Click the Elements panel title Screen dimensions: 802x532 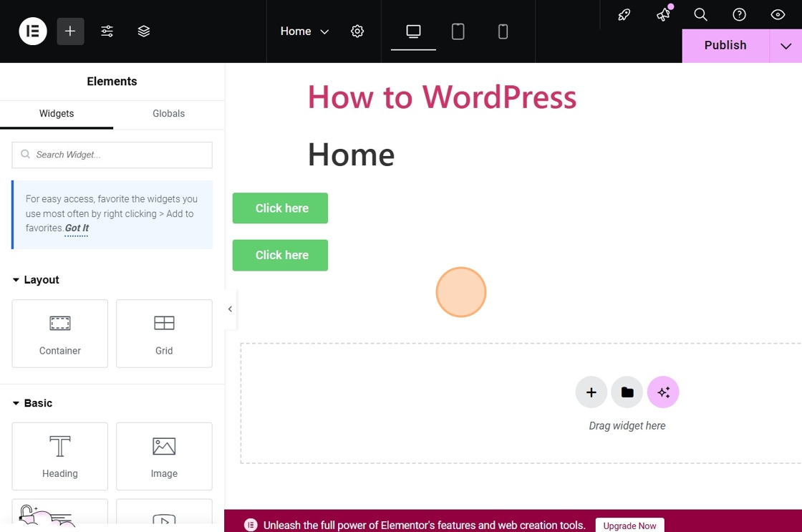tap(112, 82)
